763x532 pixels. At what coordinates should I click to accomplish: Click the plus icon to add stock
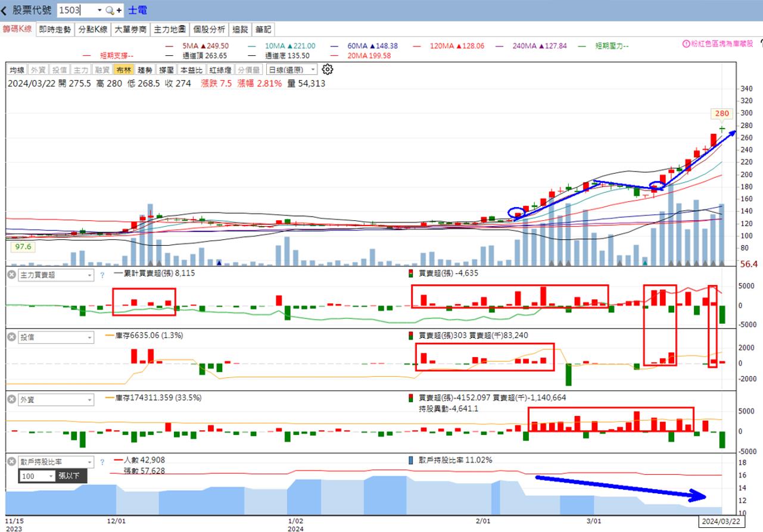click(x=119, y=11)
